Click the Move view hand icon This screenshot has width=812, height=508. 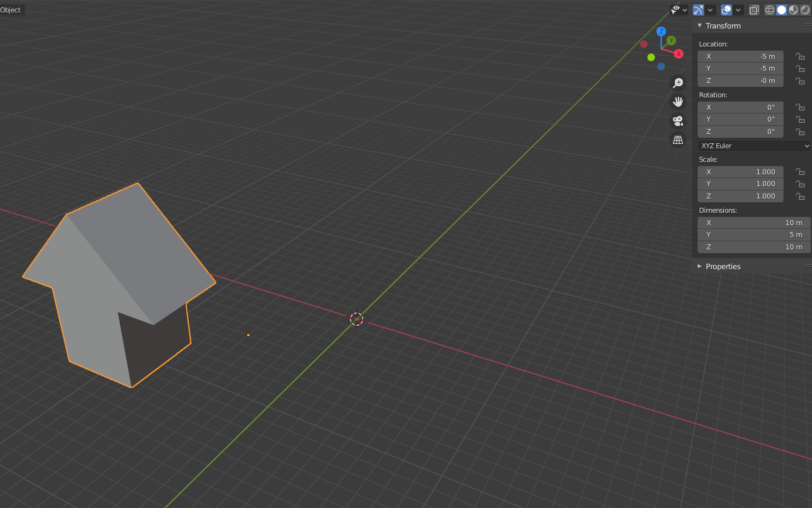pyautogui.click(x=678, y=102)
